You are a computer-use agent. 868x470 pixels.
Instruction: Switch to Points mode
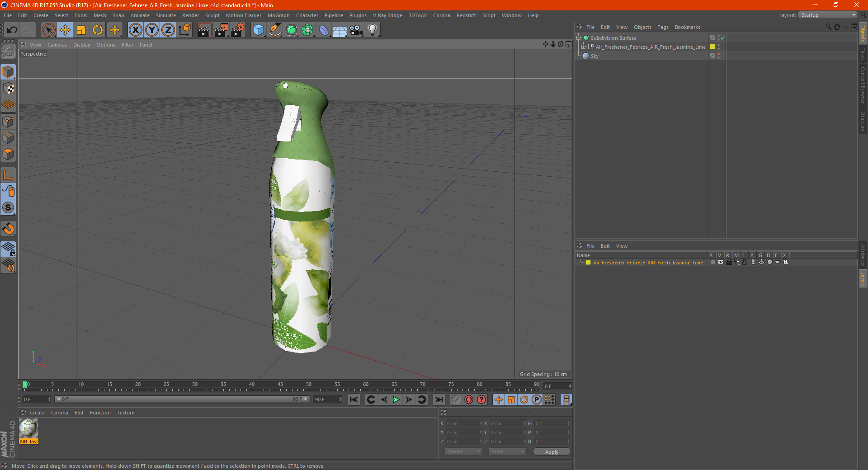8,122
